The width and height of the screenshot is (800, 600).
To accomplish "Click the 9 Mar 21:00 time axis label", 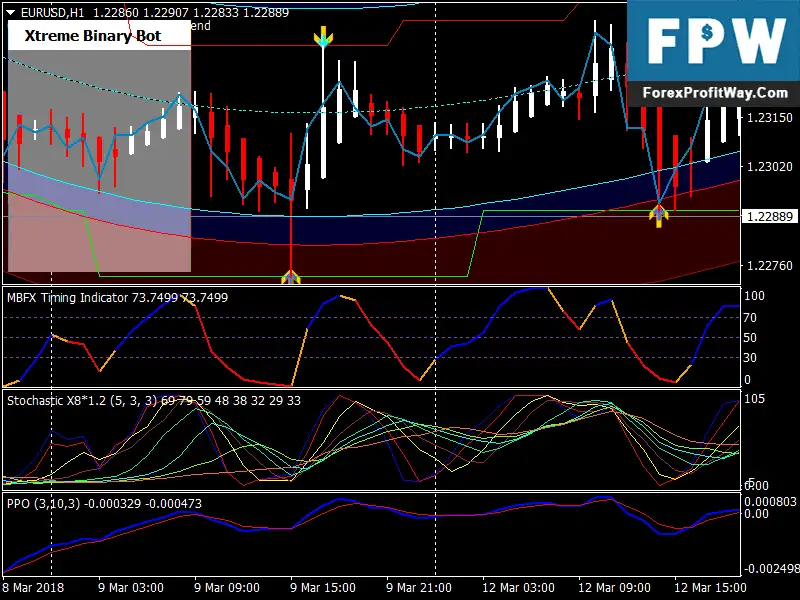I will click(x=418, y=588).
